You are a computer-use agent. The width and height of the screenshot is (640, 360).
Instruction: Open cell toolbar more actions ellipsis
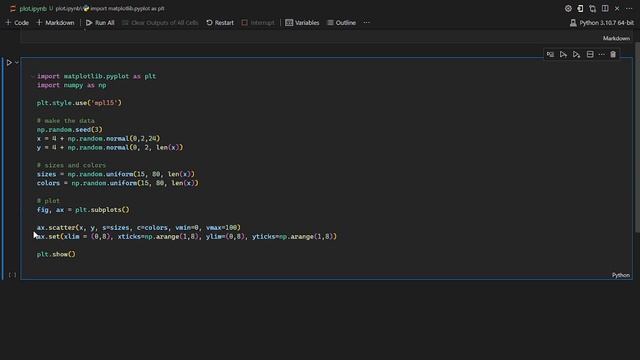click(x=601, y=54)
